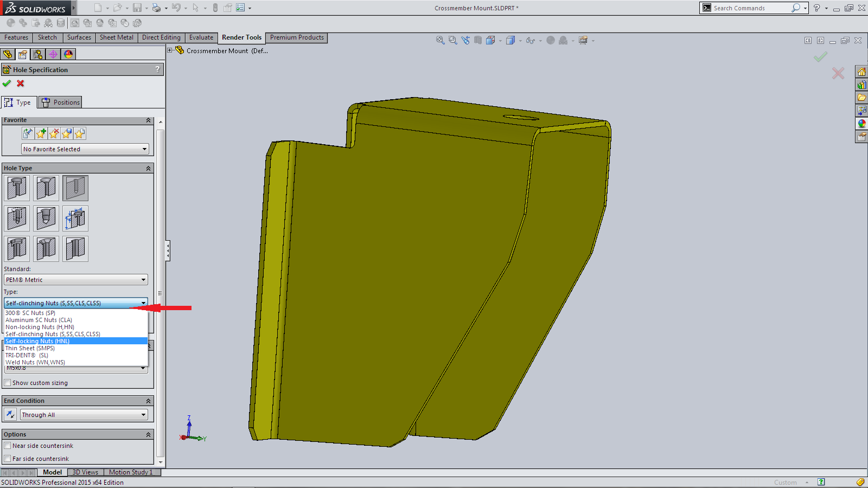
Task: Accept hole specification with green checkmark
Action: tap(7, 84)
